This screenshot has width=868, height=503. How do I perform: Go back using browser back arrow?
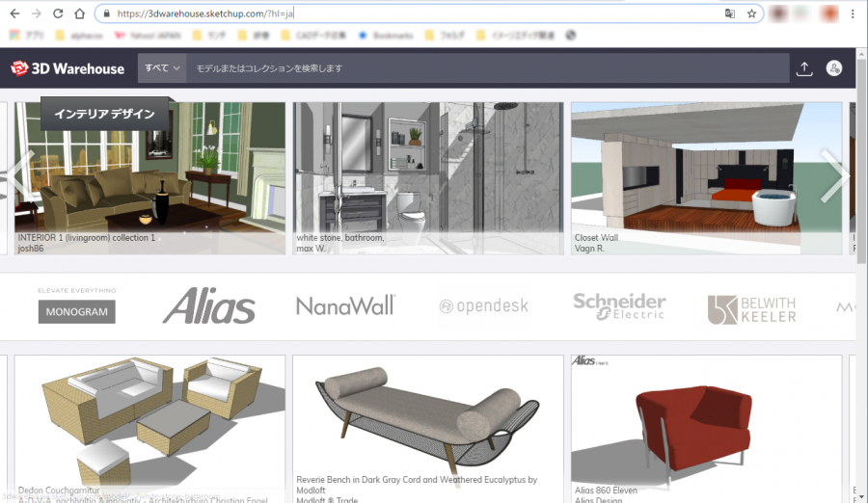coord(14,13)
